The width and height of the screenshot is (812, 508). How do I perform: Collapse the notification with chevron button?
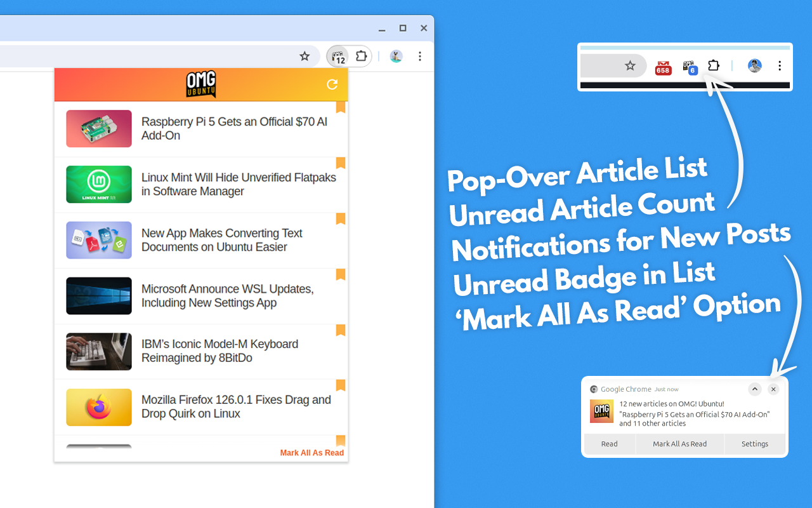coord(754,389)
